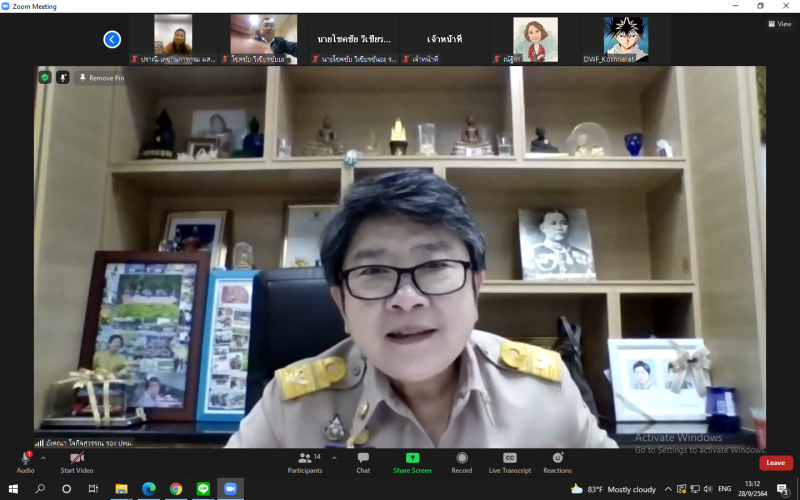Show previous participants with blue arrow

click(x=112, y=39)
